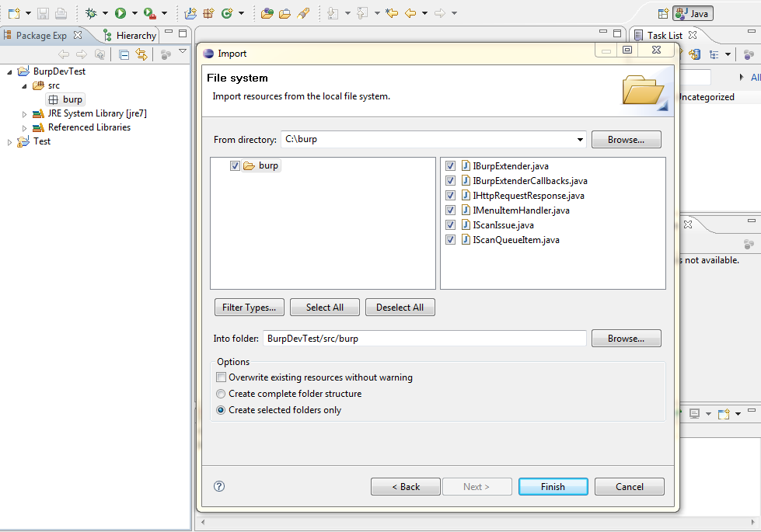Click the New Java Class icon
The image size is (761, 532).
(x=227, y=13)
